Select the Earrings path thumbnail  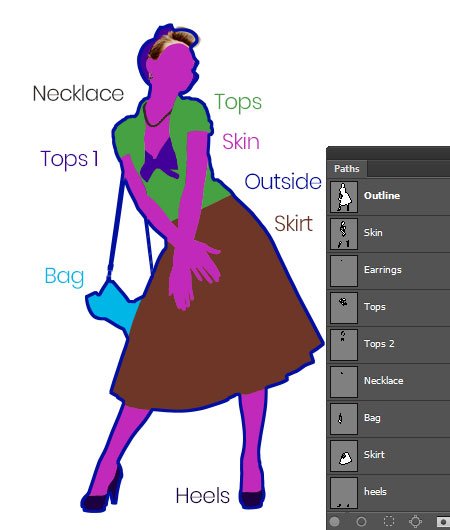pos(344,271)
